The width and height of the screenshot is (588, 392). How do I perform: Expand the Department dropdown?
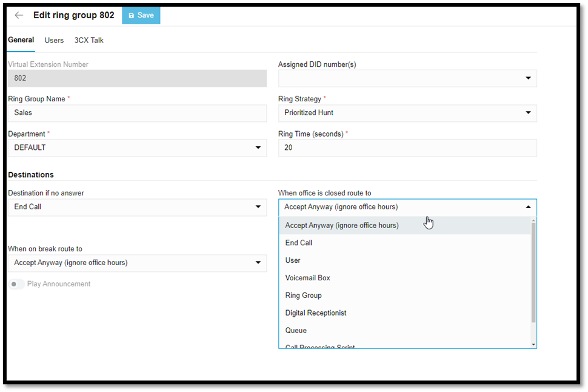pyautogui.click(x=258, y=147)
